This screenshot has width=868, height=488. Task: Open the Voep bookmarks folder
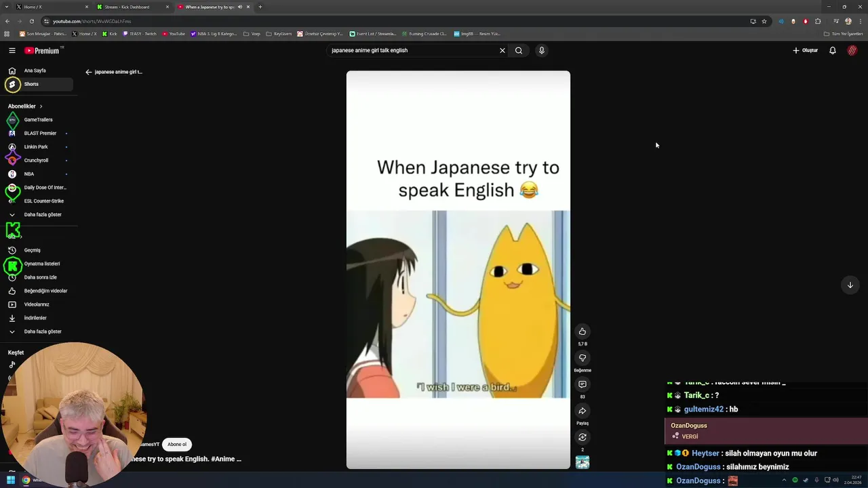click(252, 33)
